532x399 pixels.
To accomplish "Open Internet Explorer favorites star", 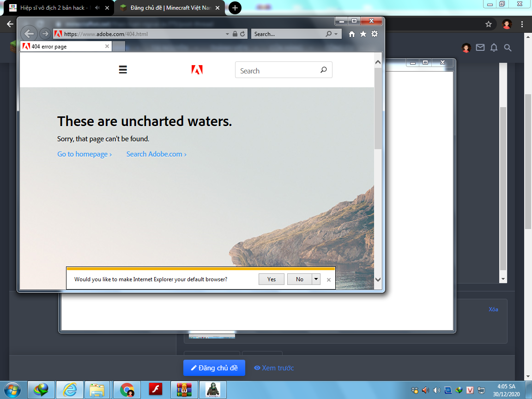I will tap(363, 34).
